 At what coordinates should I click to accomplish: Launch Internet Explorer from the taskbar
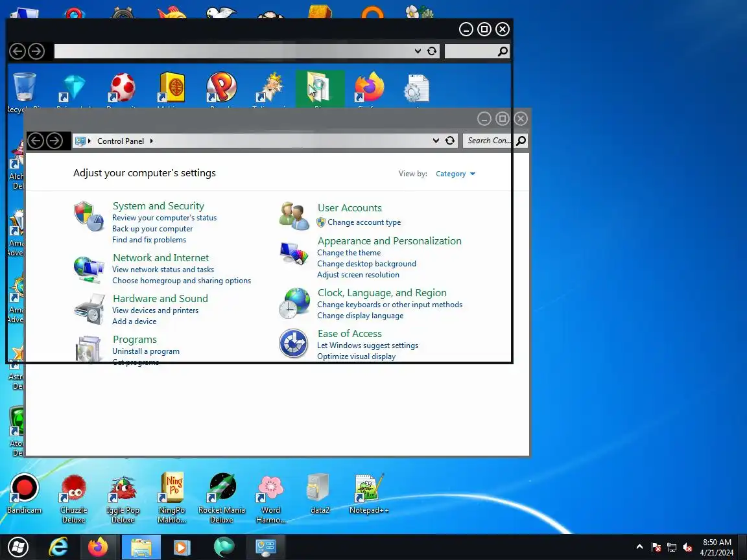(58, 547)
